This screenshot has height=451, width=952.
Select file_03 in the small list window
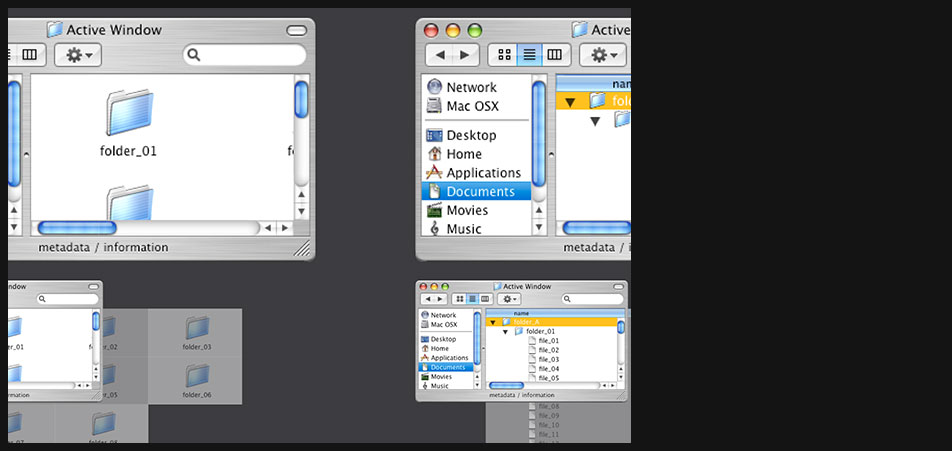click(x=548, y=359)
